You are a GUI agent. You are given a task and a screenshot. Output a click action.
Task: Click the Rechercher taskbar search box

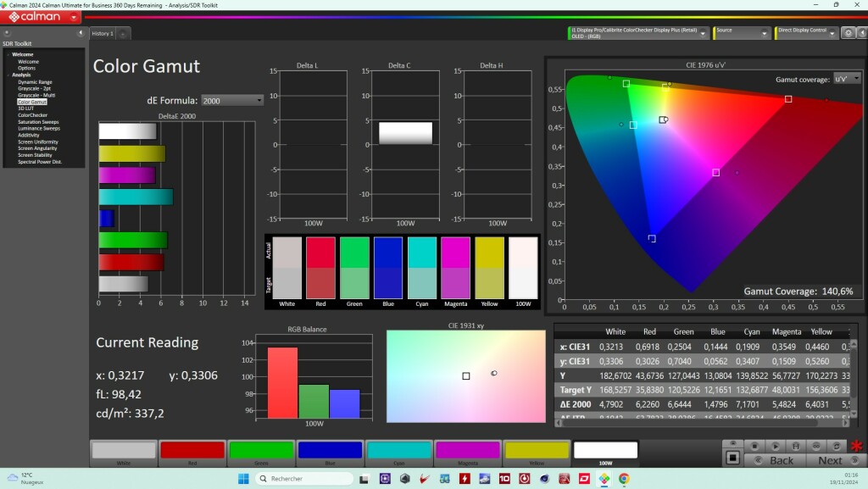tap(304, 479)
